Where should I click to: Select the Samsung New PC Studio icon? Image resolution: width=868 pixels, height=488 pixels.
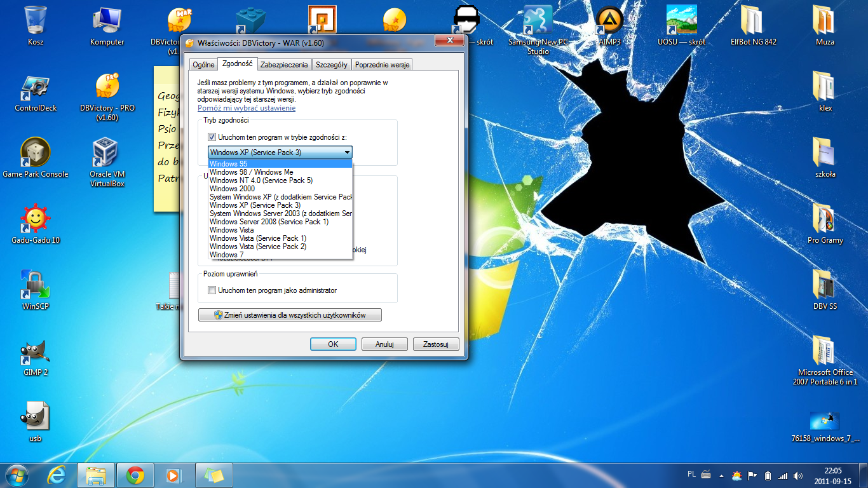538,29
